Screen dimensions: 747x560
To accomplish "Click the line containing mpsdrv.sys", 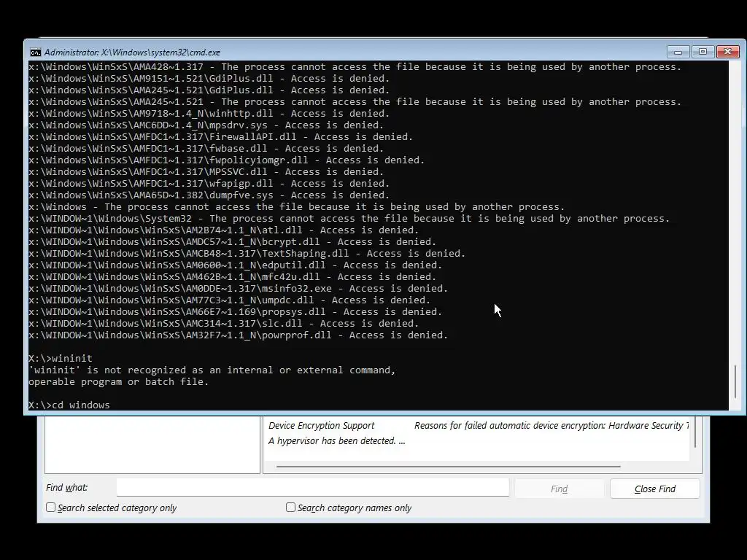I will click(x=206, y=125).
